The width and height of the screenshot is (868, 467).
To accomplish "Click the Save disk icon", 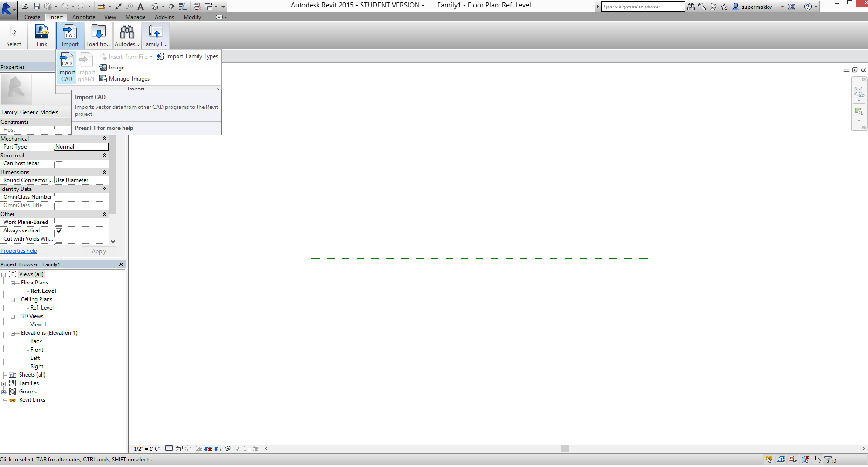I will (37, 6).
